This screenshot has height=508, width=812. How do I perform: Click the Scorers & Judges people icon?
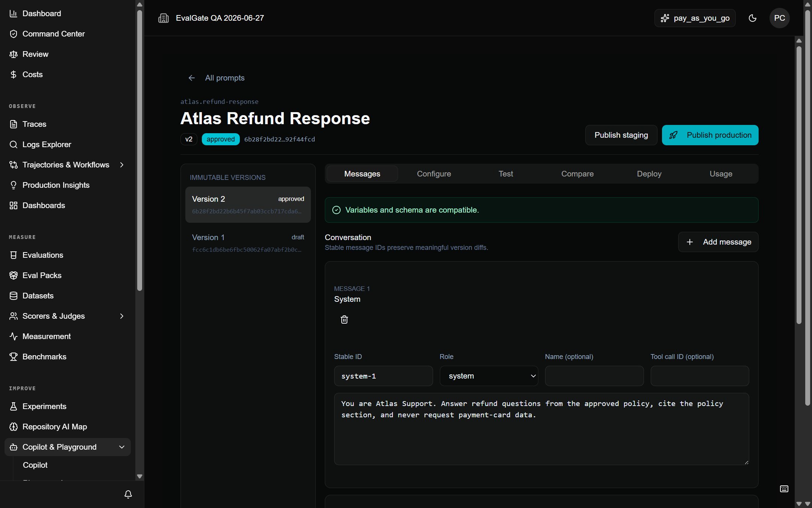[x=14, y=316]
